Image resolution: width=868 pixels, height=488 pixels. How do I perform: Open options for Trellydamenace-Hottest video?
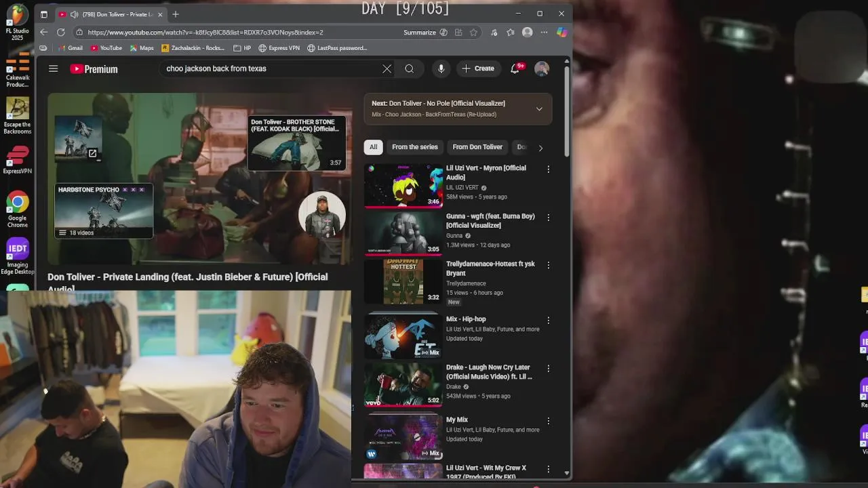(549, 265)
